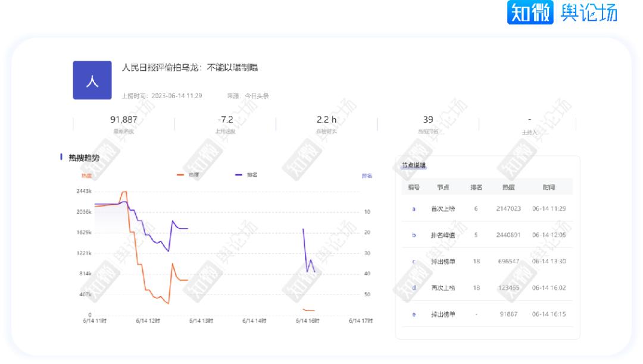Click the 热度 table column header
This screenshot has width=643, height=364.
click(x=508, y=187)
